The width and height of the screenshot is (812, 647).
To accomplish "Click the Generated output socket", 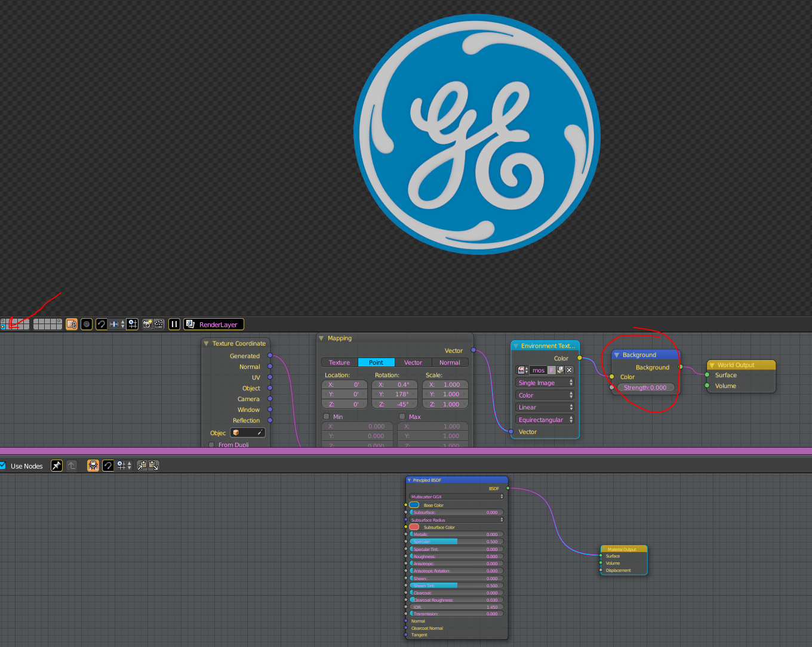I will pos(270,356).
